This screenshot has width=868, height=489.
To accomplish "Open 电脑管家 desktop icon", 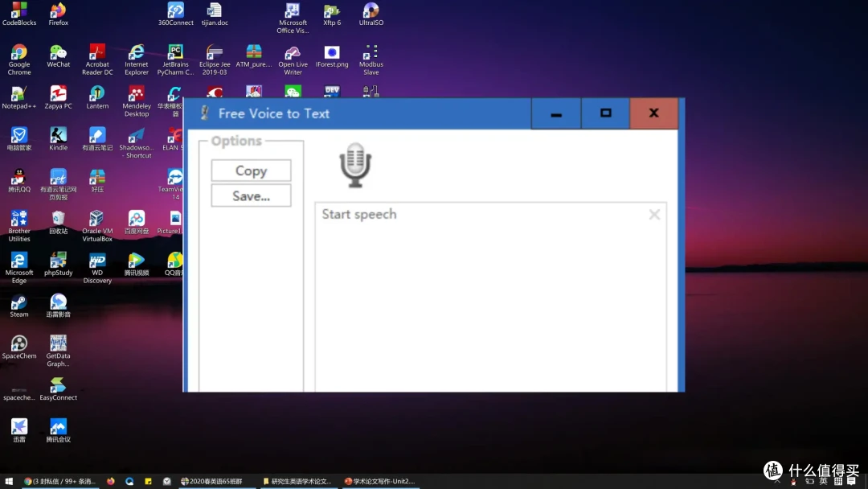I will 19,139.
